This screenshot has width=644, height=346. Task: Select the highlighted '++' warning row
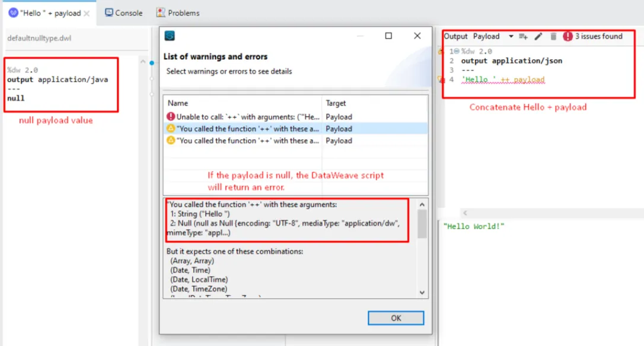[x=295, y=129]
